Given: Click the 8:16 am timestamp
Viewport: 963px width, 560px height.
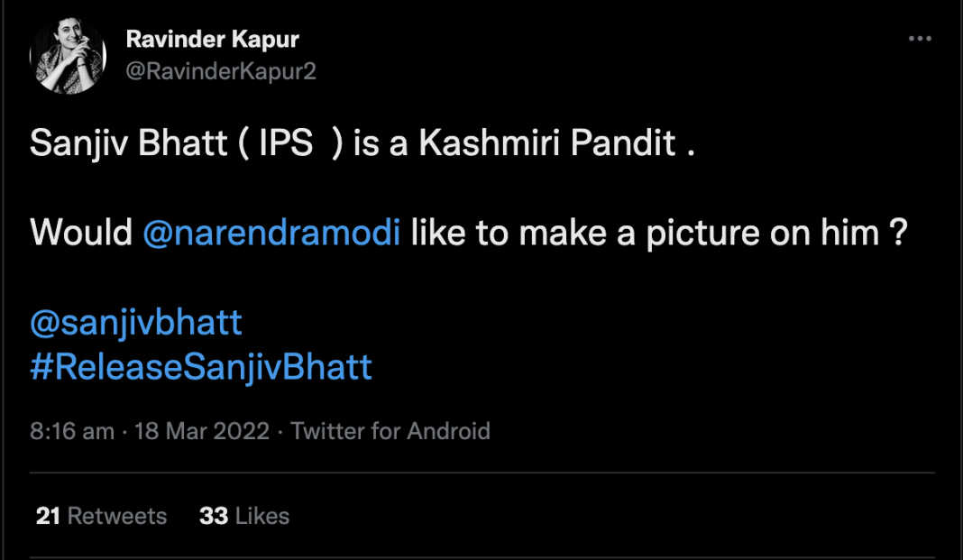Looking at the screenshot, I should [72, 431].
